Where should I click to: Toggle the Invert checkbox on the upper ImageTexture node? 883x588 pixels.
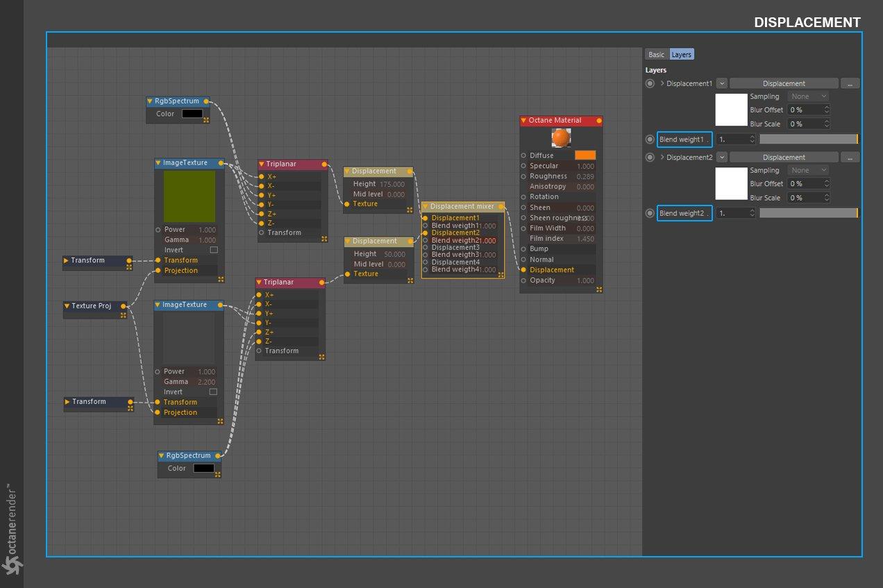(x=213, y=250)
